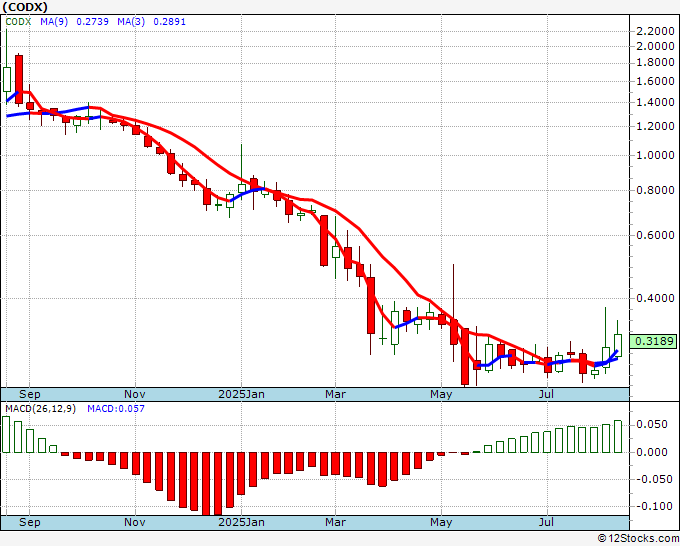This screenshot has width=680, height=546.
Task: Click the 0.050 MACD axis label
Action: pos(651,425)
